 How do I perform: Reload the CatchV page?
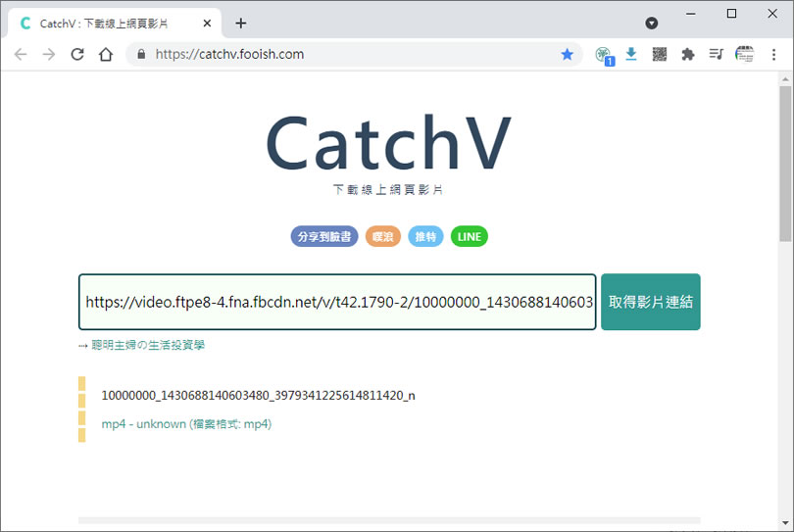[x=77, y=54]
